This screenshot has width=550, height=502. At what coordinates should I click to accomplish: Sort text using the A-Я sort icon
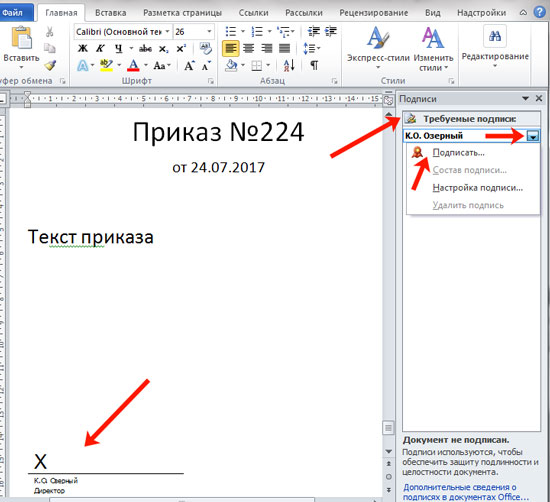pos(289,65)
